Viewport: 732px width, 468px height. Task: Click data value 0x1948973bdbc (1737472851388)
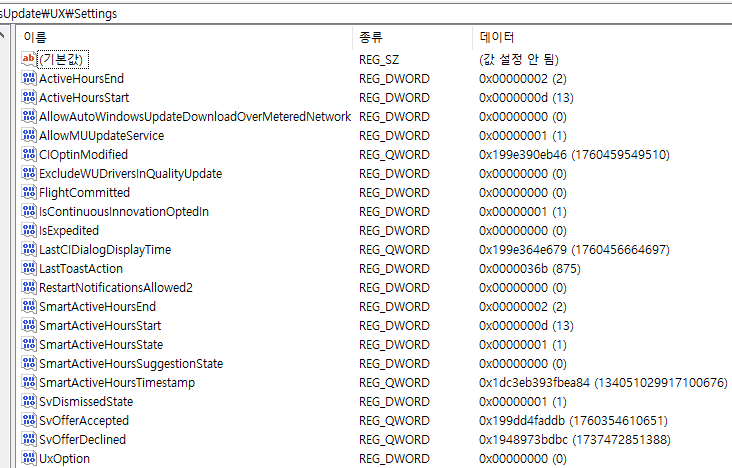(x=575, y=440)
